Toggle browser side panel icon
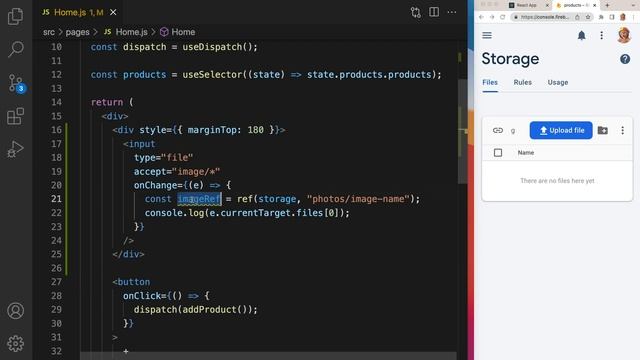 pos(611,17)
